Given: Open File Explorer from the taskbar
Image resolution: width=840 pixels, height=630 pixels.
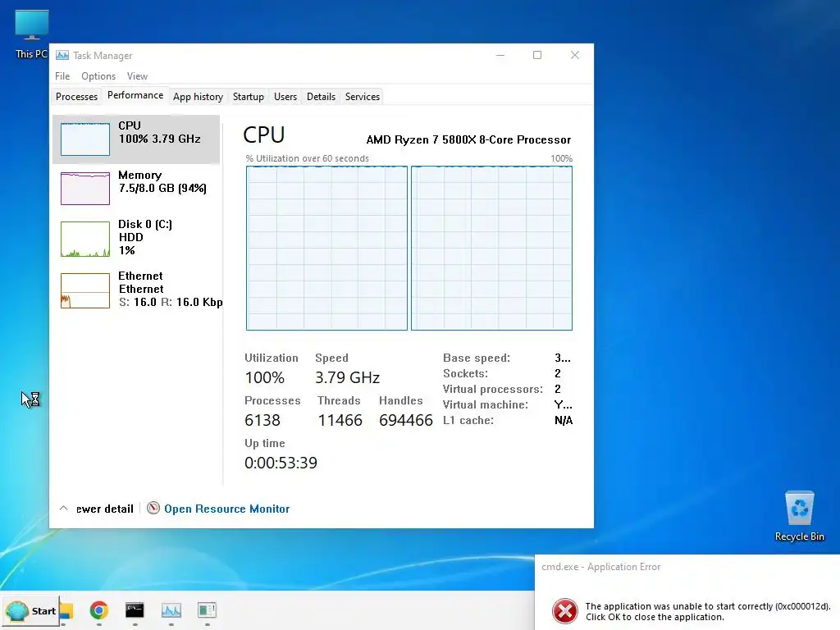Looking at the screenshot, I should pos(67,610).
